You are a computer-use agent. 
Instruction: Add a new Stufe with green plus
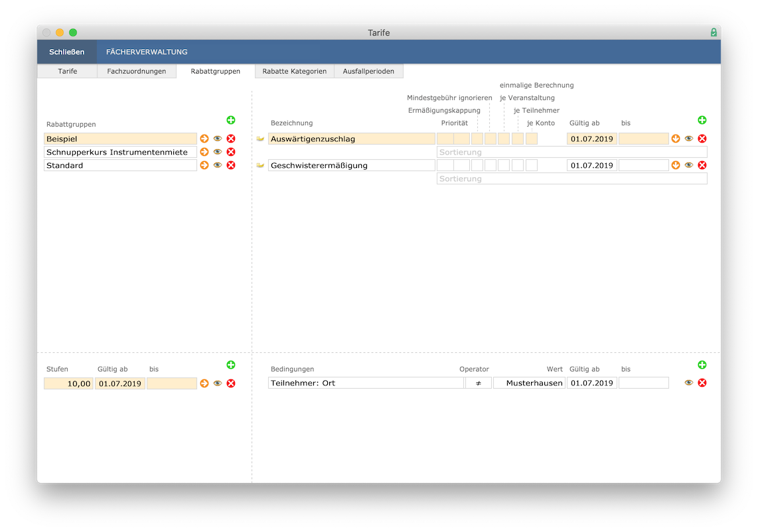230,365
